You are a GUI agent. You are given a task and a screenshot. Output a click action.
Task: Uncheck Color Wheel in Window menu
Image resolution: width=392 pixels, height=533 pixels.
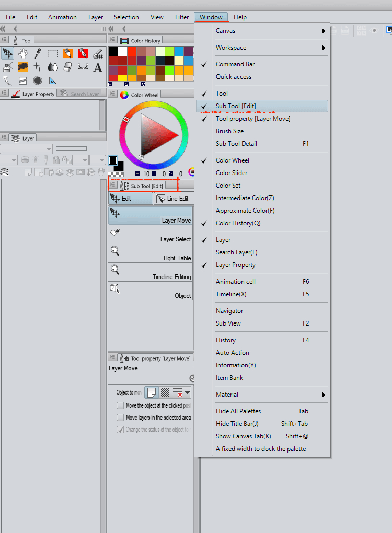pyautogui.click(x=262, y=160)
